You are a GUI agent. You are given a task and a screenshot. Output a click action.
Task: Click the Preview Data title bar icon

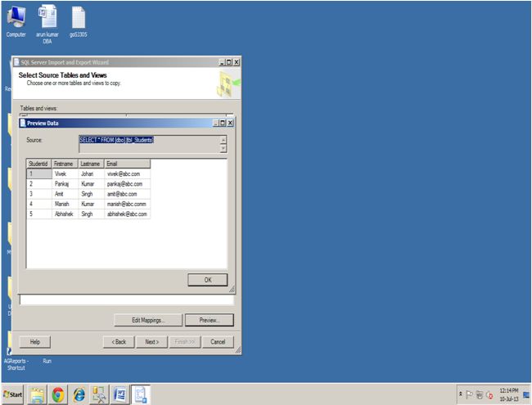tap(23, 123)
